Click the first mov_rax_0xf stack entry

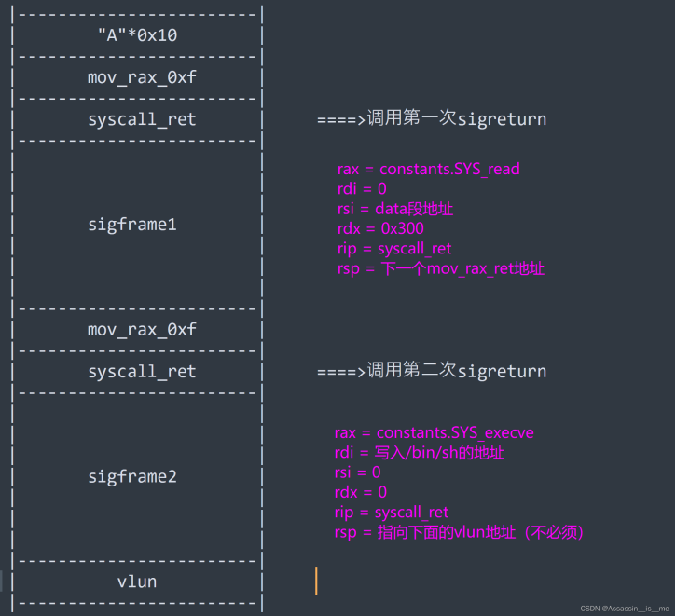pos(142,77)
